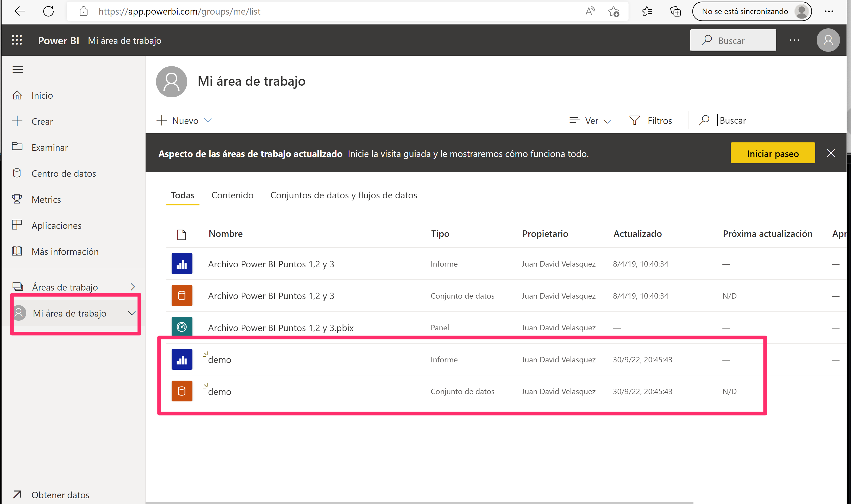Sort by the Nombre column header
Screen dimensions: 851x504
coord(226,234)
